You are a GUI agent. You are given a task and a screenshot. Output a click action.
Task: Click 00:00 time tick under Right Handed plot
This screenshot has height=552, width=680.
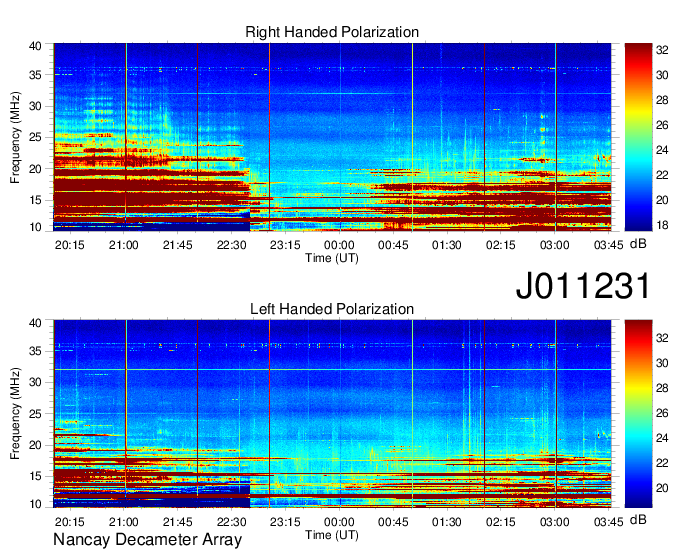tap(339, 245)
